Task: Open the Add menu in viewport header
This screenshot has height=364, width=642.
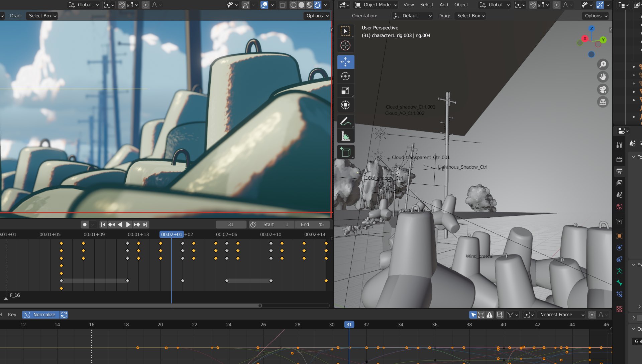Action: (444, 5)
